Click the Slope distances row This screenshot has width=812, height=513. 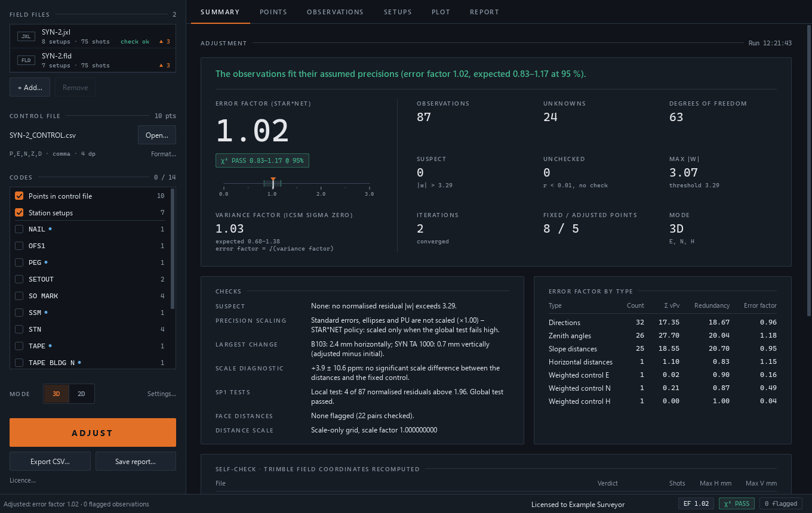click(663, 348)
